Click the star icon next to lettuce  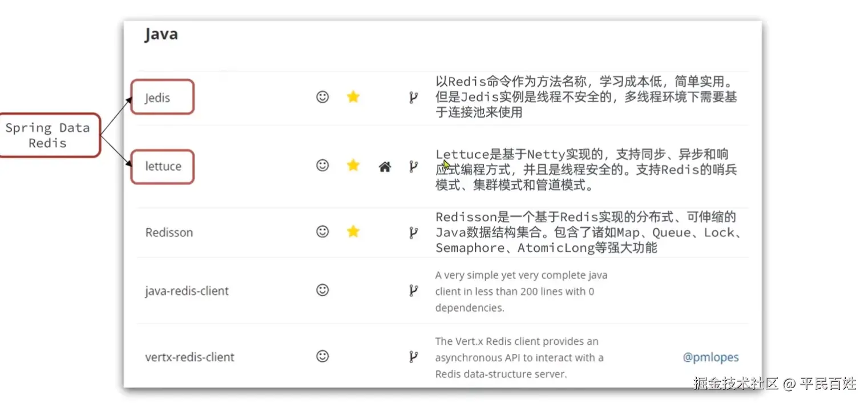click(x=353, y=166)
